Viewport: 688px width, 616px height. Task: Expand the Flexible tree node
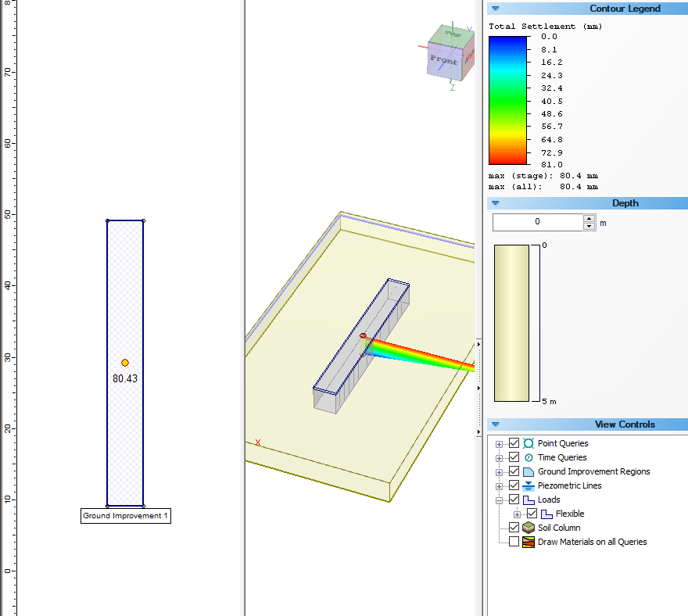(x=516, y=514)
